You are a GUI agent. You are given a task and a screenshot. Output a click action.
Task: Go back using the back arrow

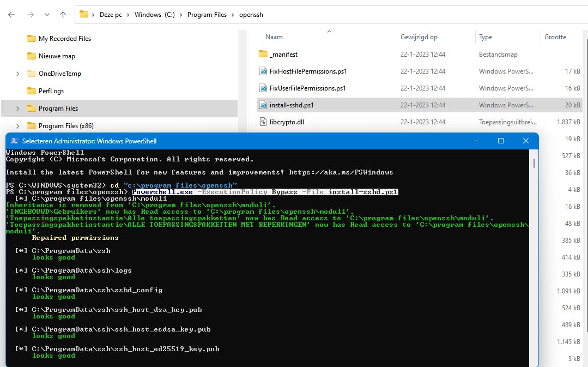pos(11,15)
